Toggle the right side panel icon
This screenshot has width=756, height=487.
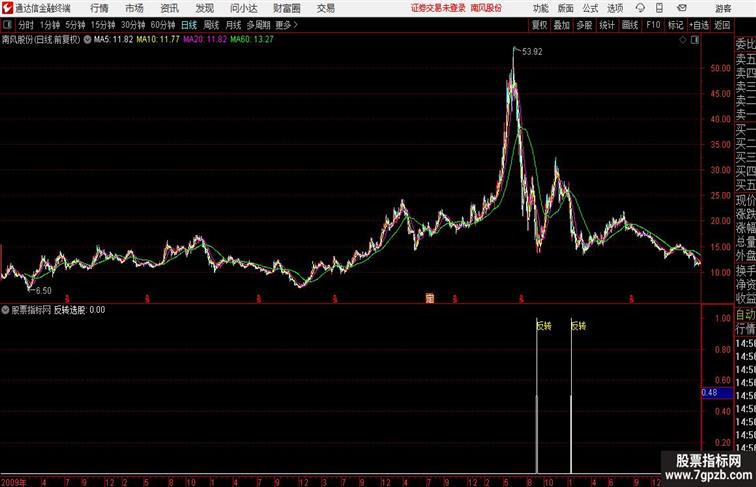point(695,40)
